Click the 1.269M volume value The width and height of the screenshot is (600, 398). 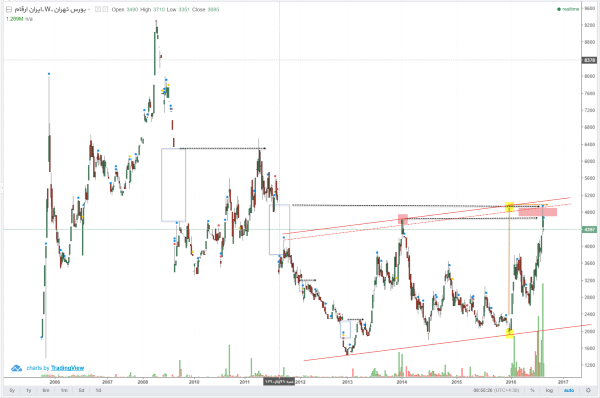coord(15,19)
